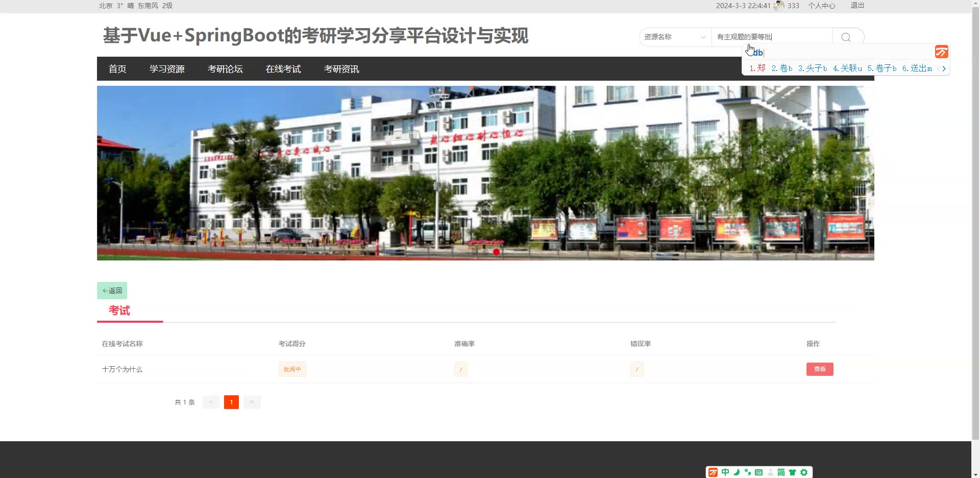Click the search text input field
Image resolution: width=980 pixels, height=478 pixels.
pyautogui.click(x=772, y=37)
